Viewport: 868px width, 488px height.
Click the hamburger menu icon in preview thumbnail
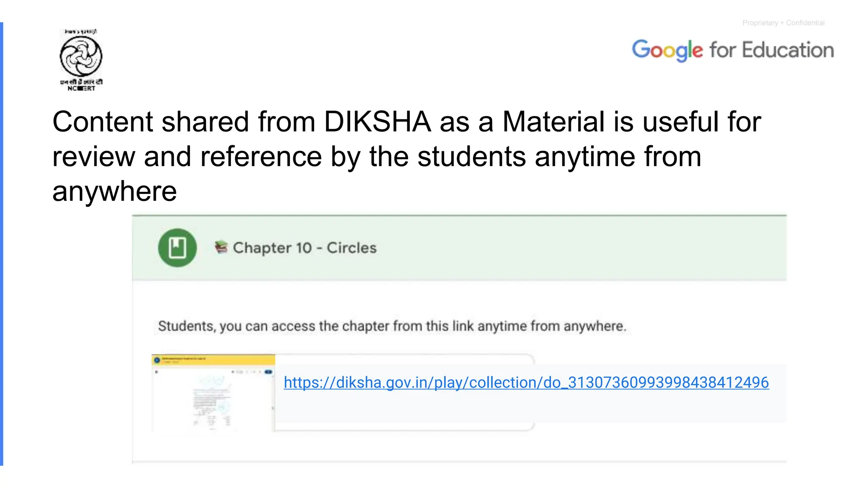click(x=157, y=372)
